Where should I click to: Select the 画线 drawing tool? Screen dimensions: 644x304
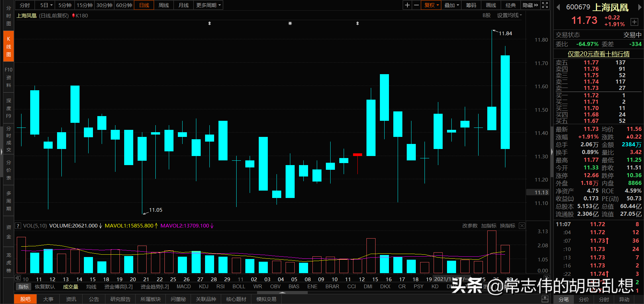[491, 5]
